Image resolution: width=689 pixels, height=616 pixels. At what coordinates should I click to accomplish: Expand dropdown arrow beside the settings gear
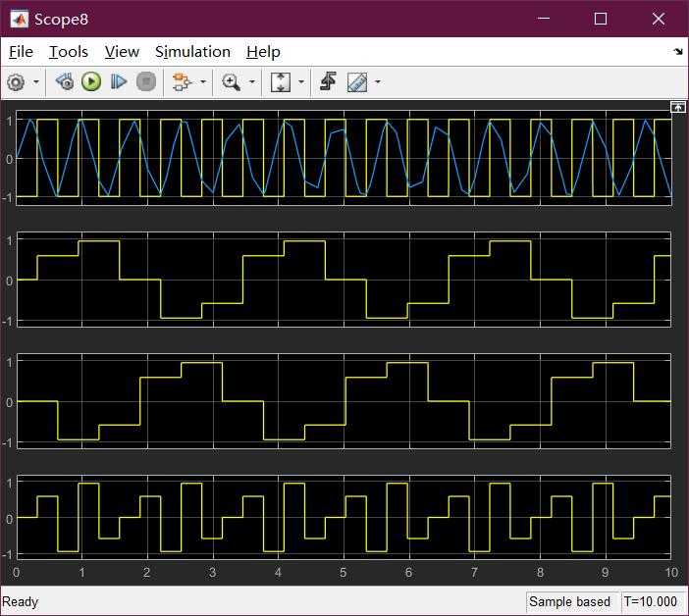(36, 82)
